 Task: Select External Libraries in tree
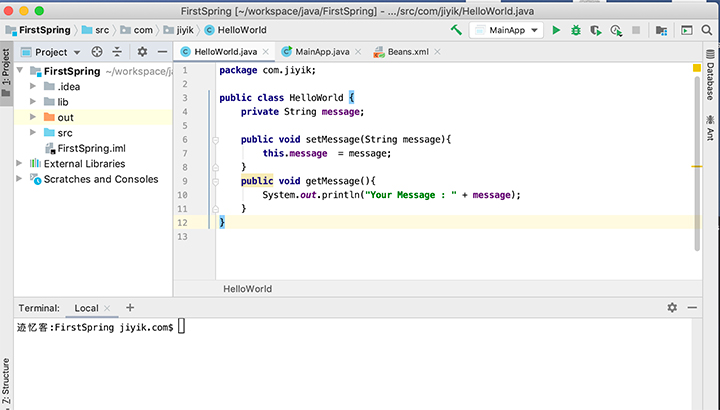pos(78,163)
